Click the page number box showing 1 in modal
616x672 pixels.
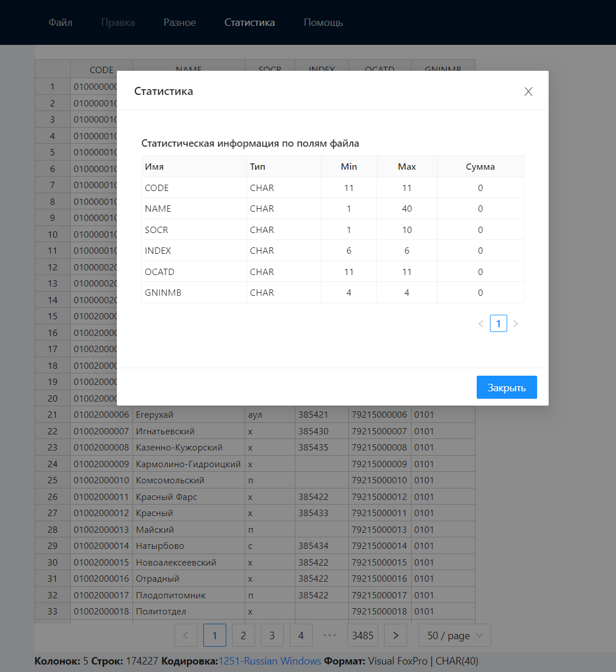tap(498, 323)
